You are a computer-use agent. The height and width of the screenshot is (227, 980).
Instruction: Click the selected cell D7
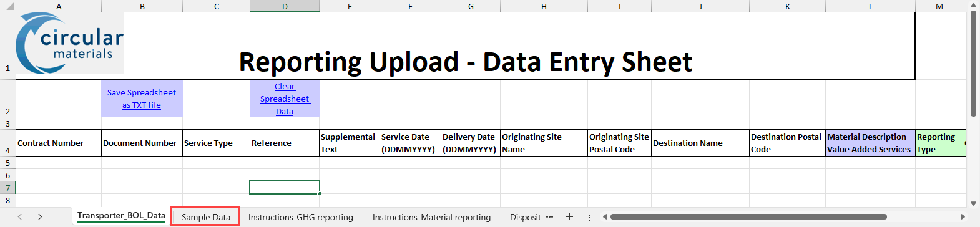tap(285, 188)
